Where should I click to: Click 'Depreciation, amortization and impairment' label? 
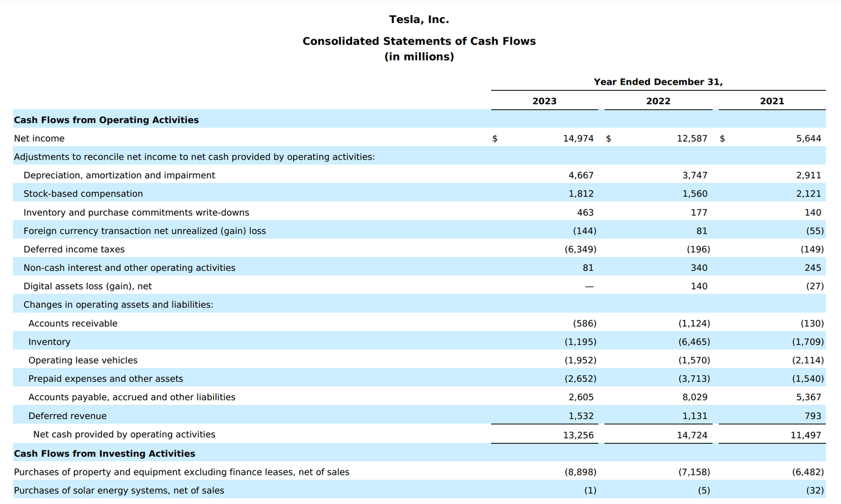click(119, 175)
